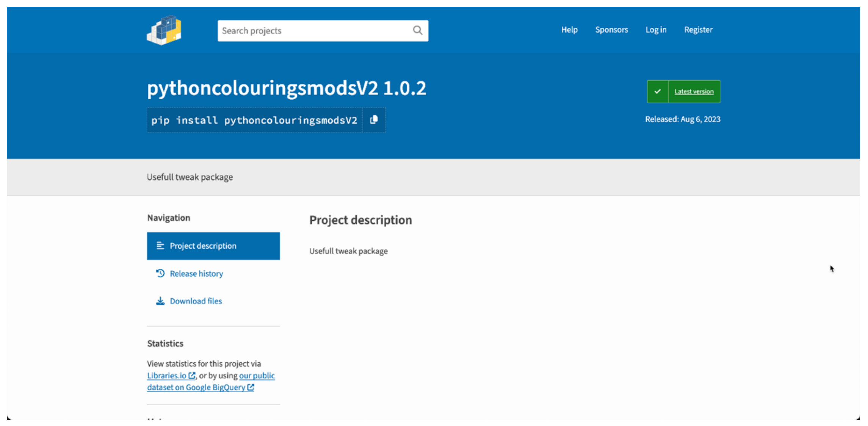Go to Log in
Image resolution: width=868 pixels, height=426 pixels.
[656, 30]
